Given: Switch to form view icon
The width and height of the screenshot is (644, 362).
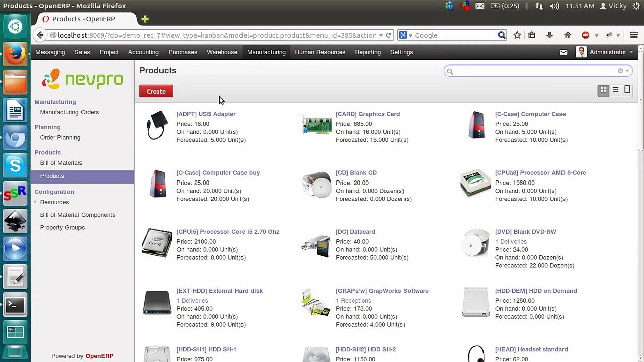Looking at the screenshot, I should coord(627,90).
